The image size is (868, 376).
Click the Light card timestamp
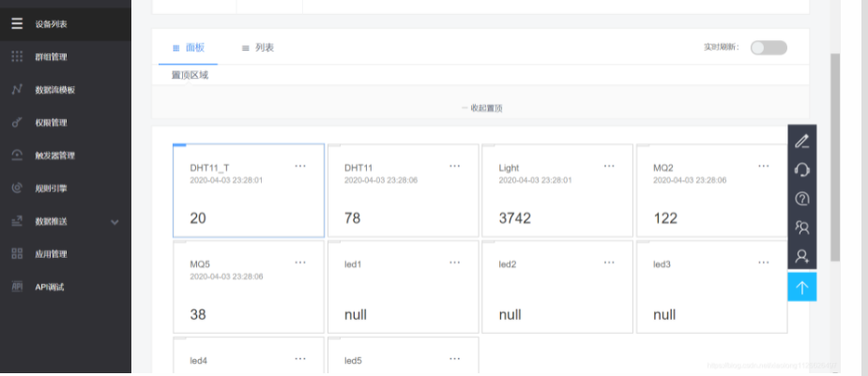[535, 180]
